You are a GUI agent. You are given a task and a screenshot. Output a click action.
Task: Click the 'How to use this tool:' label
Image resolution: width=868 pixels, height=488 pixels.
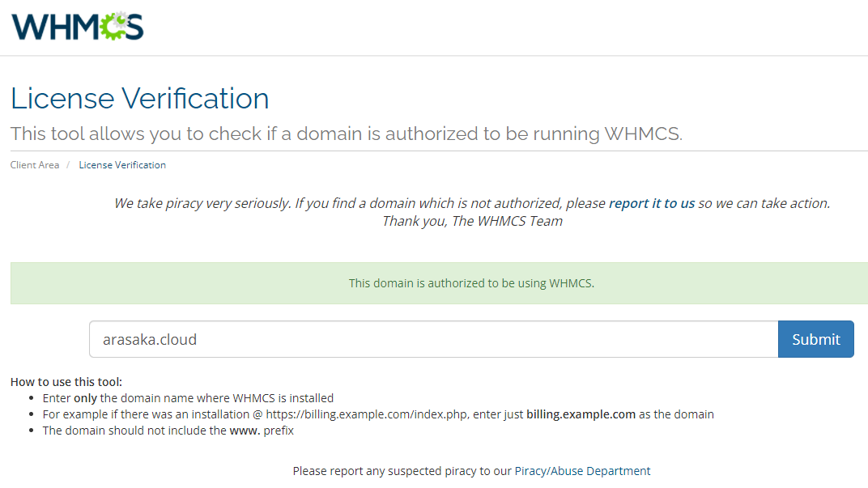coord(66,382)
